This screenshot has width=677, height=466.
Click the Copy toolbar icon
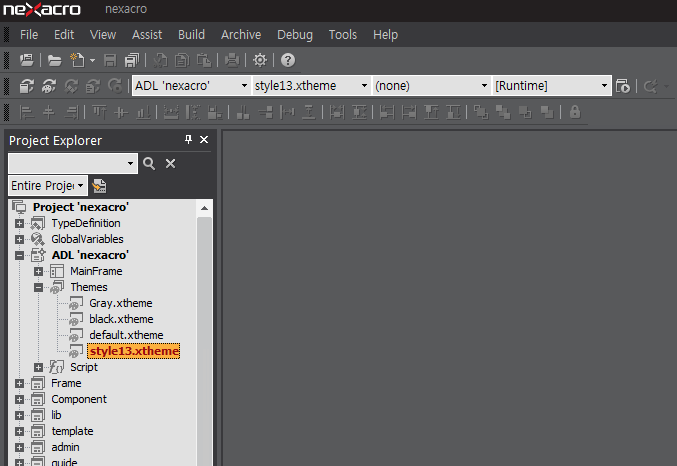coord(182,60)
